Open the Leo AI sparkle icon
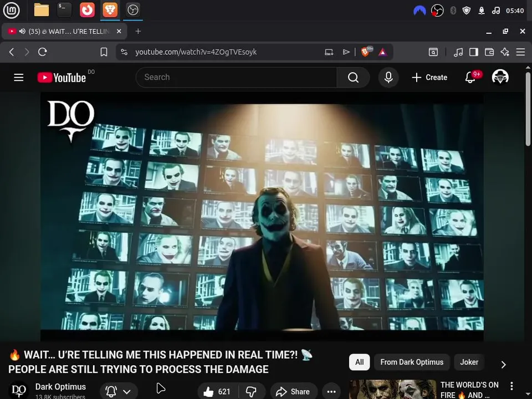This screenshot has height=399, width=532. [x=505, y=52]
